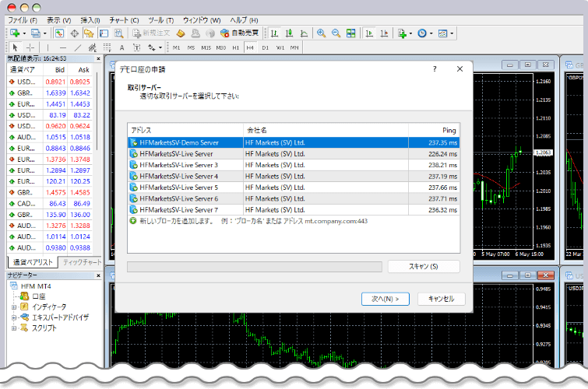Click the スキャン (S) button

[424, 266]
